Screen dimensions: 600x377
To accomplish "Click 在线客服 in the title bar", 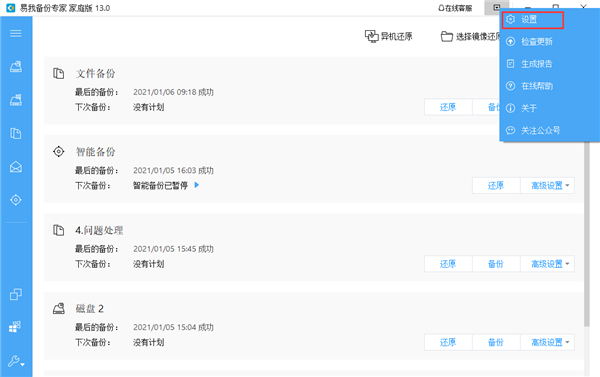I will pyautogui.click(x=455, y=8).
